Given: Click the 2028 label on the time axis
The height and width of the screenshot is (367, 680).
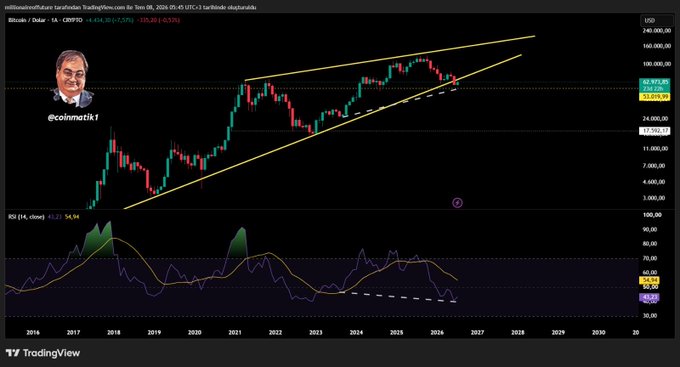Looking at the screenshot, I should tap(518, 332).
